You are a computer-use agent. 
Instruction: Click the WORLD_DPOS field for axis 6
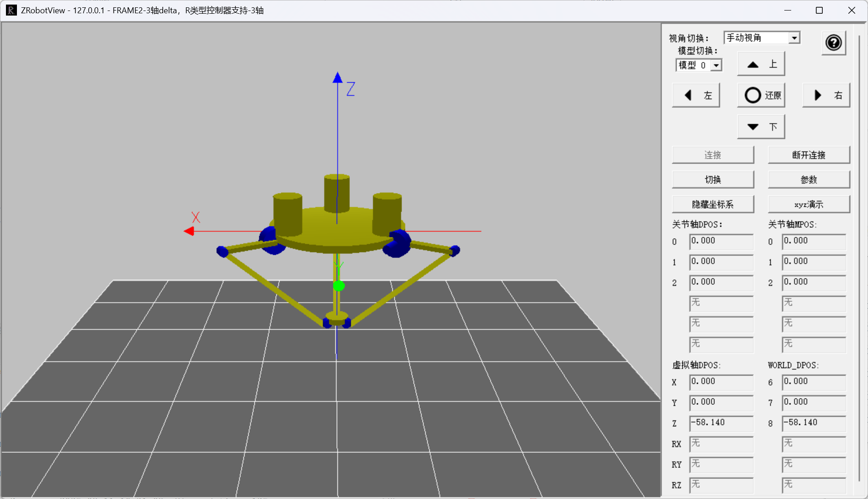(x=814, y=382)
